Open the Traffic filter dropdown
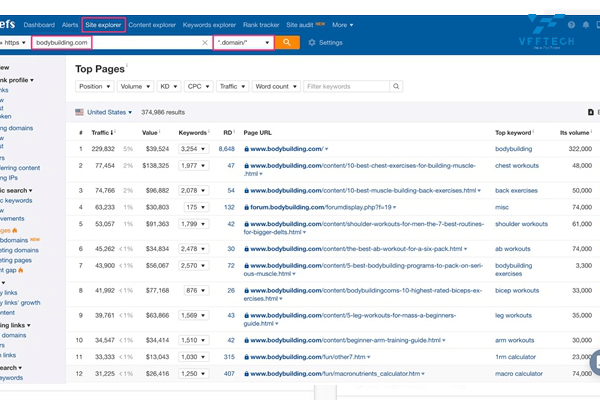 [232, 87]
